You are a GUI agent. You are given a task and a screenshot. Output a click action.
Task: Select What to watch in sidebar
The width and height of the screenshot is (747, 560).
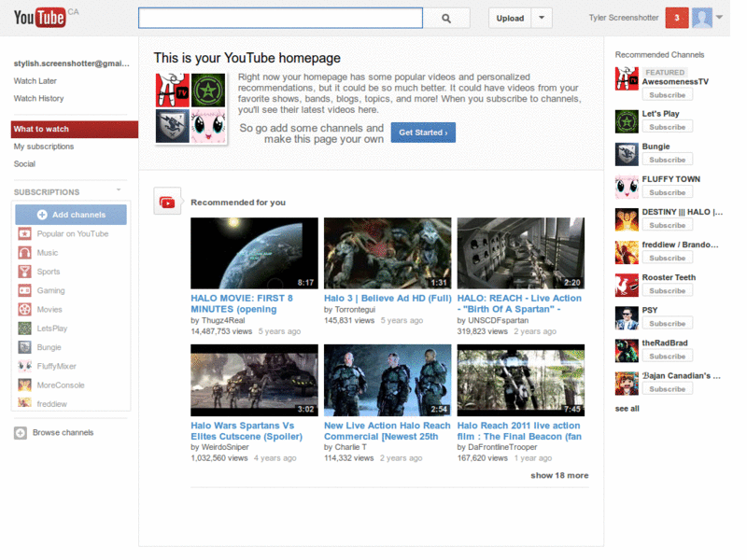click(75, 129)
